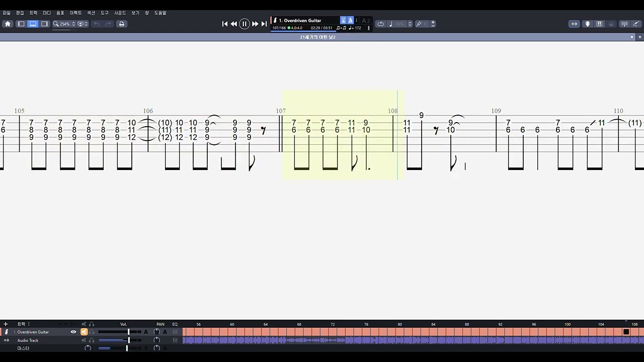The image size is (644, 362).
Task: Open Overdriven Guitar EQ icon
Action: click(175, 332)
